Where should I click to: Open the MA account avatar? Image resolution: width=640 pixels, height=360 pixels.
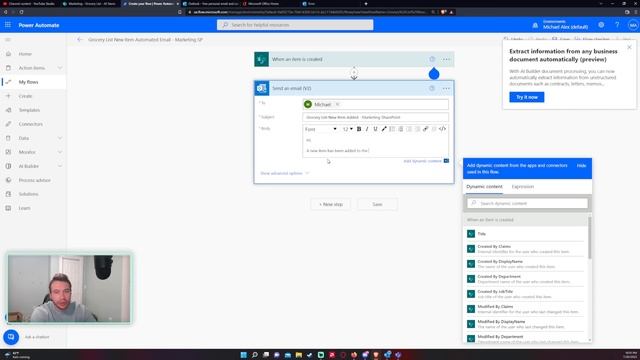[x=633, y=25]
